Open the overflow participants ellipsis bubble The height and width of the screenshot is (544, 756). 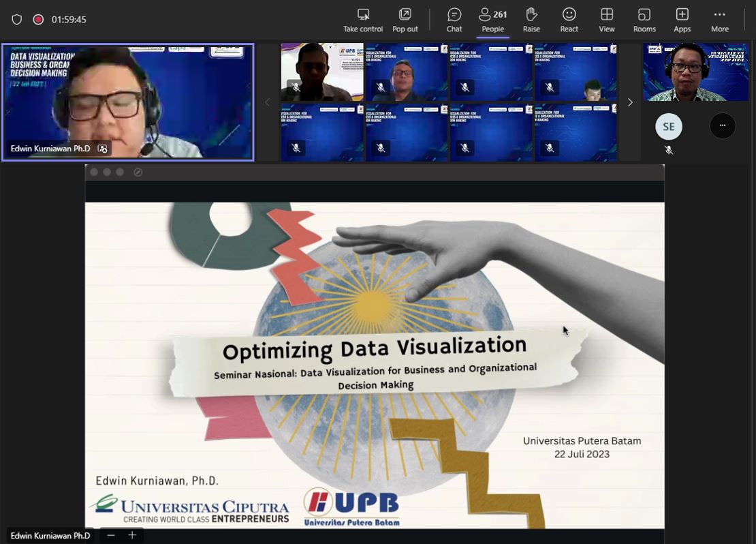click(x=722, y=125)
